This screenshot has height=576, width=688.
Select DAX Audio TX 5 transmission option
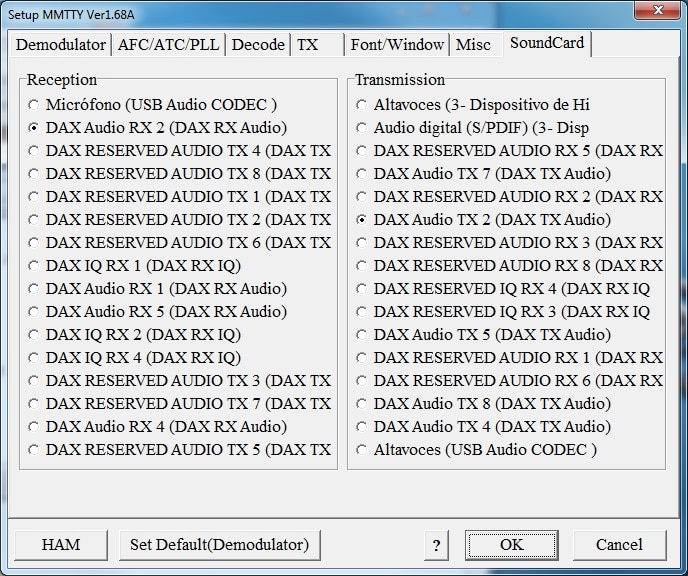pos(484,335)
